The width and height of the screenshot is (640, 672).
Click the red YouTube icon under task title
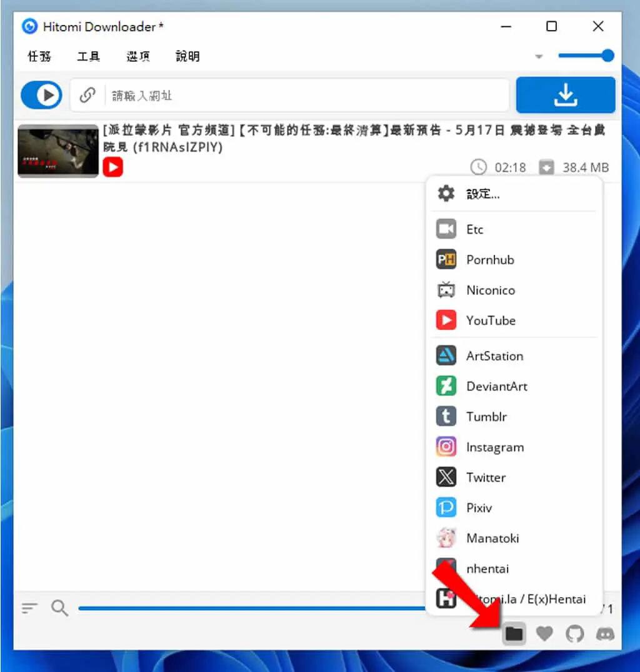click(113, 167)
